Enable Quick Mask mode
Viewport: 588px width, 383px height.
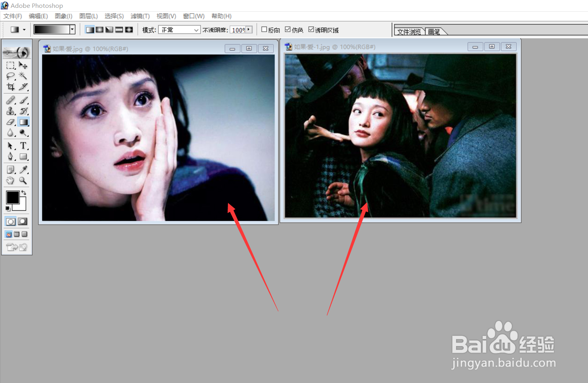[x=23, y=222]
